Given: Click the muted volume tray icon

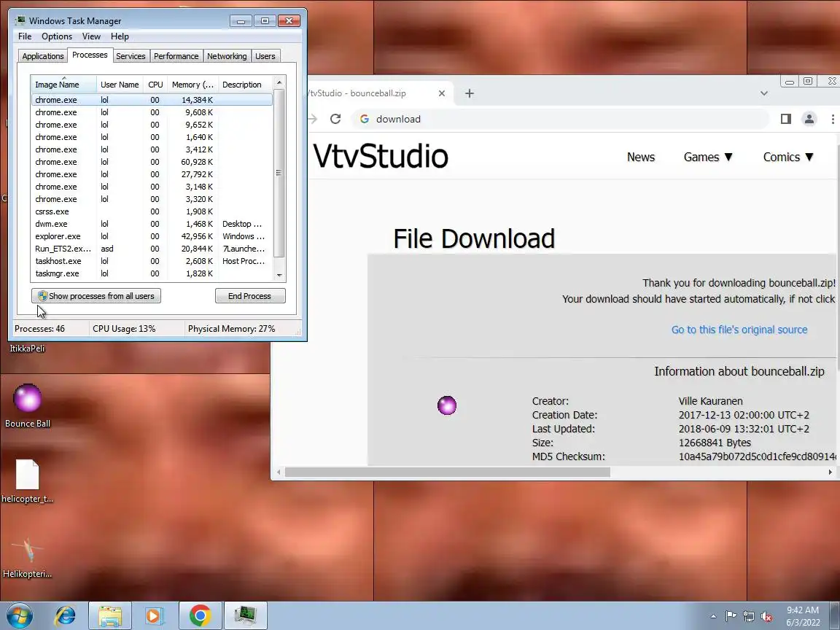Looking at the screenshot, I should [x=766, y=617].
